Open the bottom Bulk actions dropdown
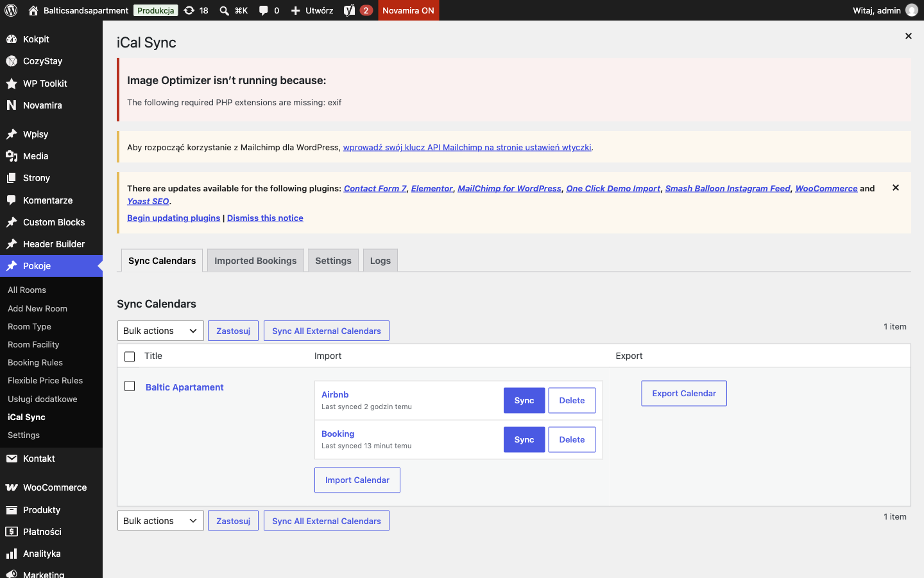 pyautogui.click(x=160, y=521)
